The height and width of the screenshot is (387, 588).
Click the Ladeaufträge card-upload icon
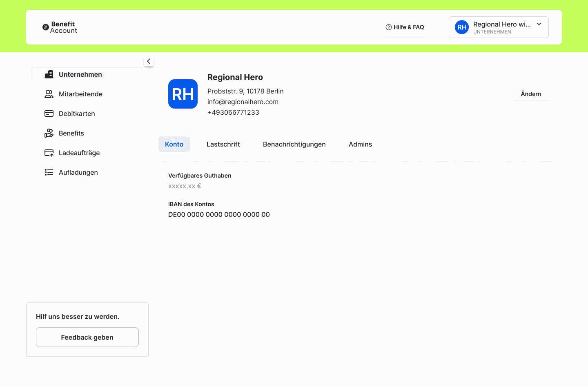pos(49,153)
